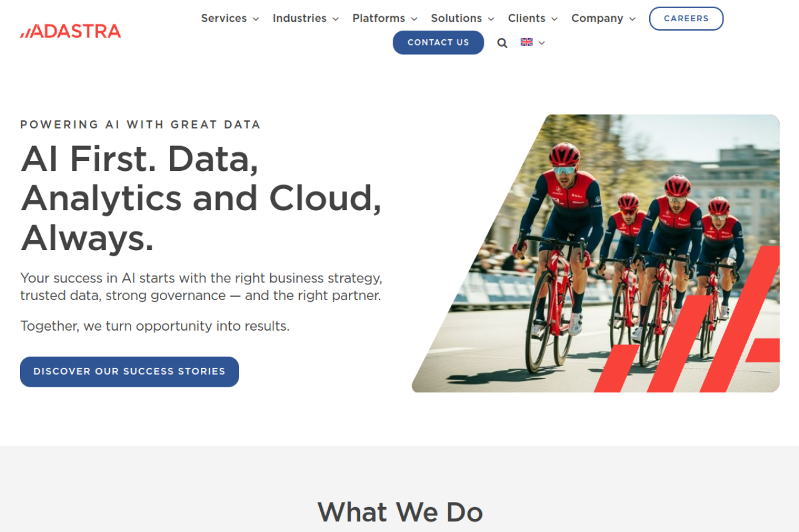Expand the Services chevron arrow
Viewport: 799px width, 532px height.
point(256,19)
